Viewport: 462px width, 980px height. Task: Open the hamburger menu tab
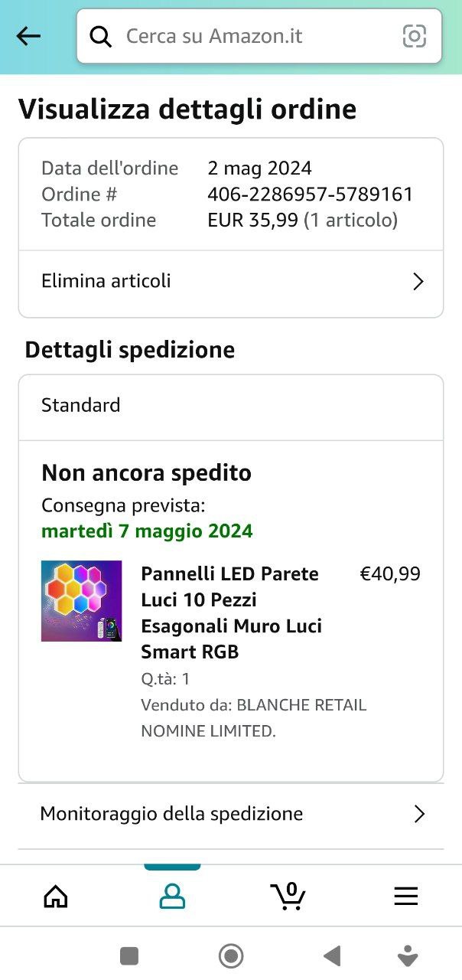(x=405, y=896)
